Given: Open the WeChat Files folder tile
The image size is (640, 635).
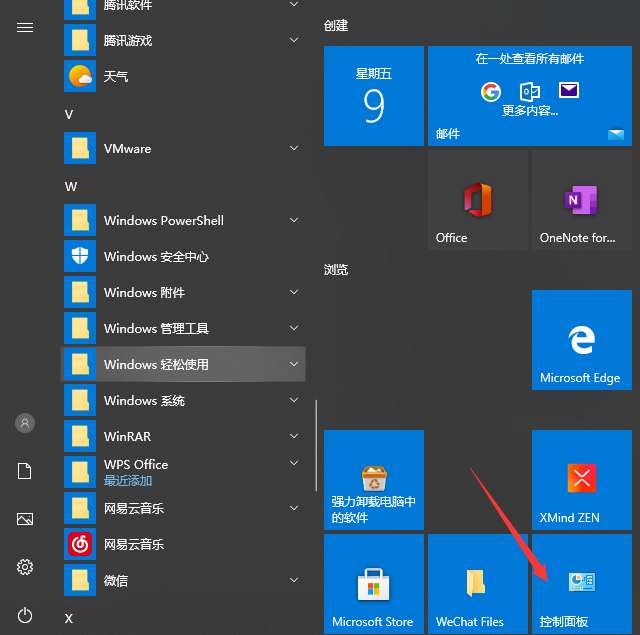Looking at the screenshot, I should coord(477,584).
